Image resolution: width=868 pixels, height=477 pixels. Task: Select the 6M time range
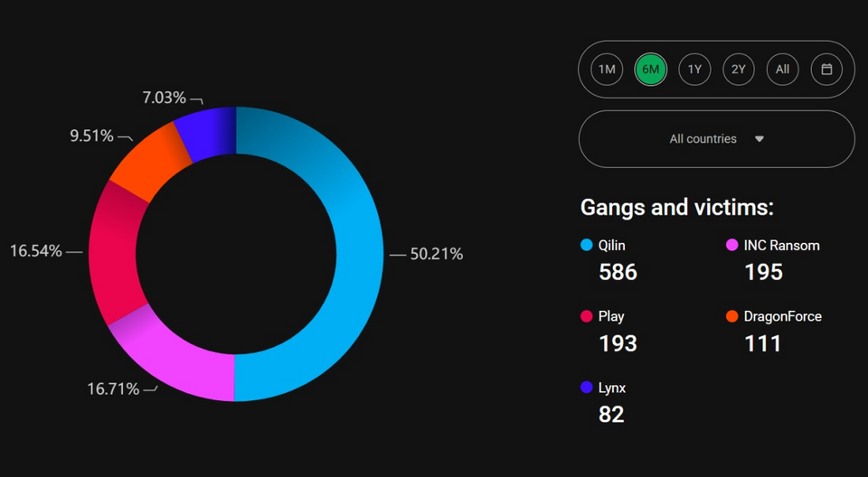(650, 70)
